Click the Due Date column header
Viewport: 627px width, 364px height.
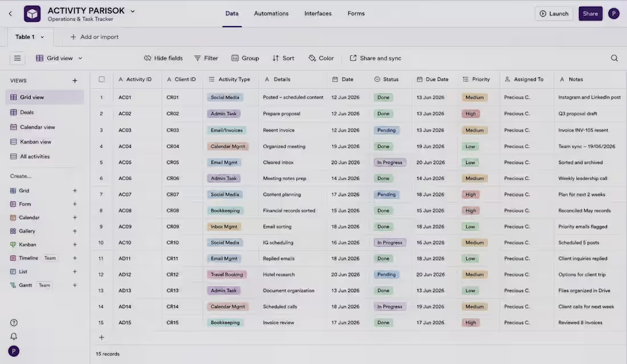click(x=435, y=80)
